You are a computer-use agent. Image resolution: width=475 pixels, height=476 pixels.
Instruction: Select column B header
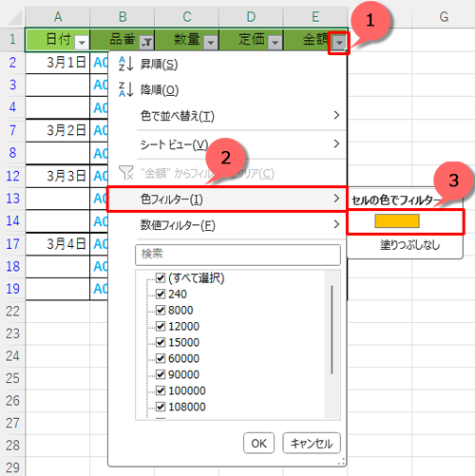(123, 17)
